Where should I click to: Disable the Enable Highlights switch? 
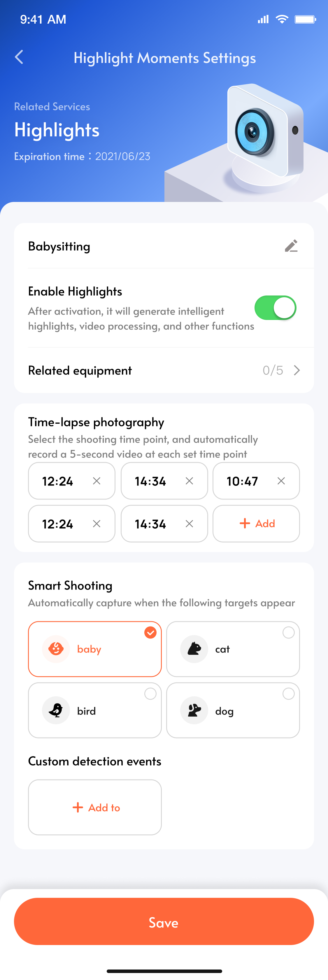pos(275,308)
